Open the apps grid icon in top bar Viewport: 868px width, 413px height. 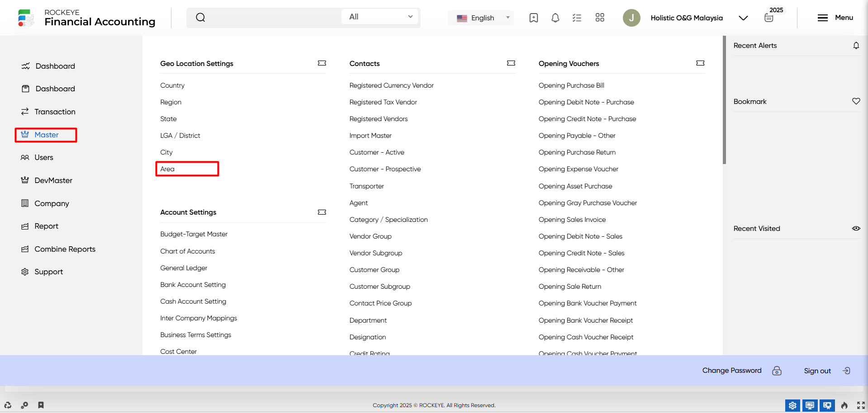[600, 18]
